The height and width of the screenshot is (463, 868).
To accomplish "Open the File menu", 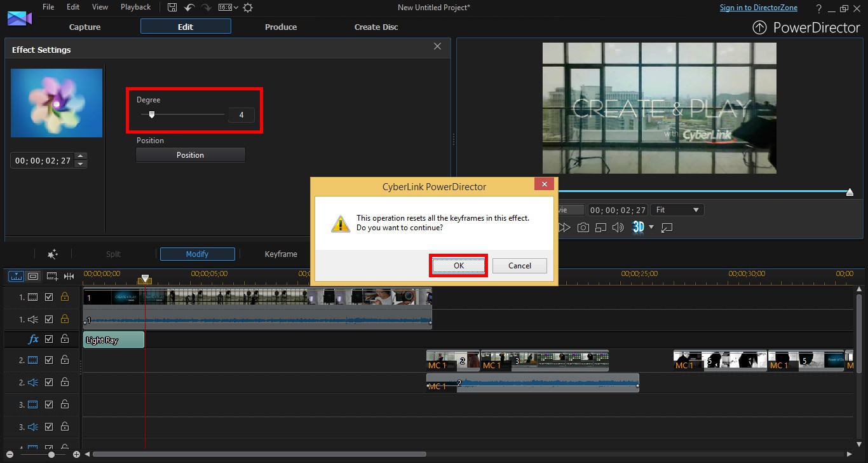I will pyautogui.click(x=48, y=7).
